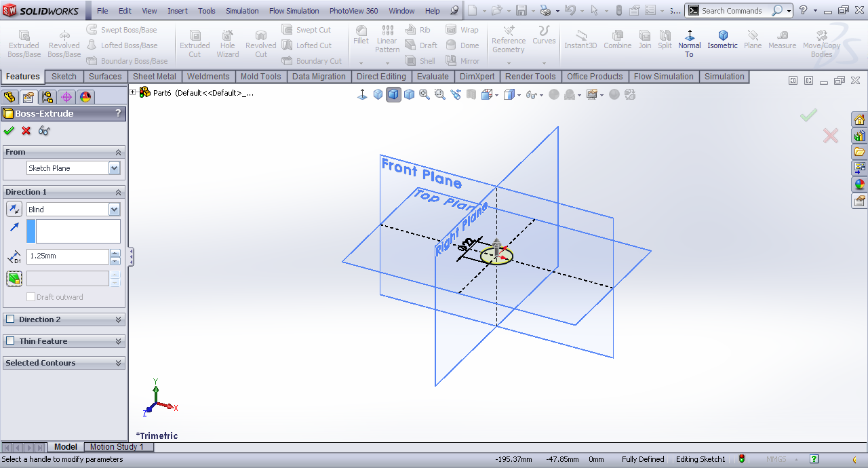Select the Isometric view tool
Viewport: 868px width, 468px height.
click(x=722, y=39)
